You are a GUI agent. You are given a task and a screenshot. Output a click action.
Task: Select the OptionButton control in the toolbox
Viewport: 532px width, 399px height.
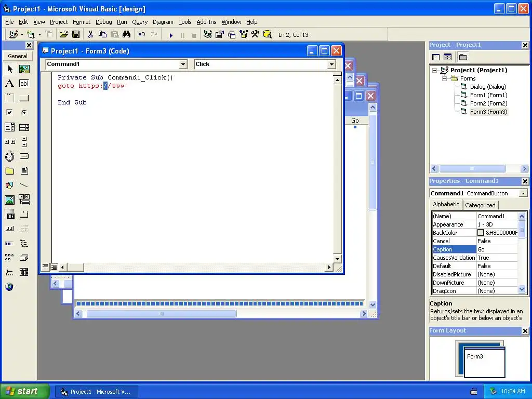pyautogui.click(x=24, y=112)
